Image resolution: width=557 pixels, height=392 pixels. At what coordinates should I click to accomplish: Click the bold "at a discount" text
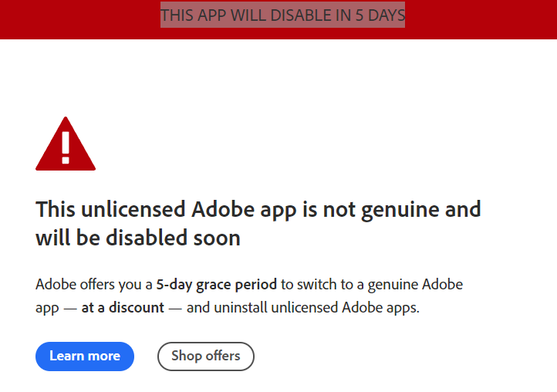[123, 307]
